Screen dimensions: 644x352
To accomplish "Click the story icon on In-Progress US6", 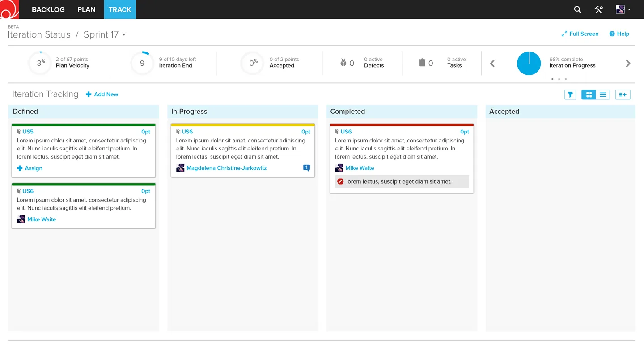I will click(178, 132).
